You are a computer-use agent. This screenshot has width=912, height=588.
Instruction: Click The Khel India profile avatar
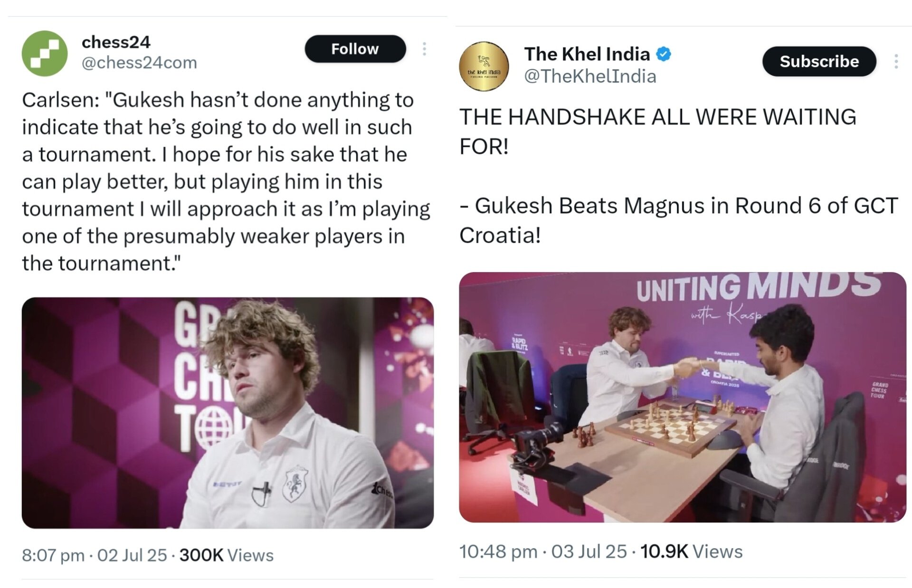(x=484, y=66)
